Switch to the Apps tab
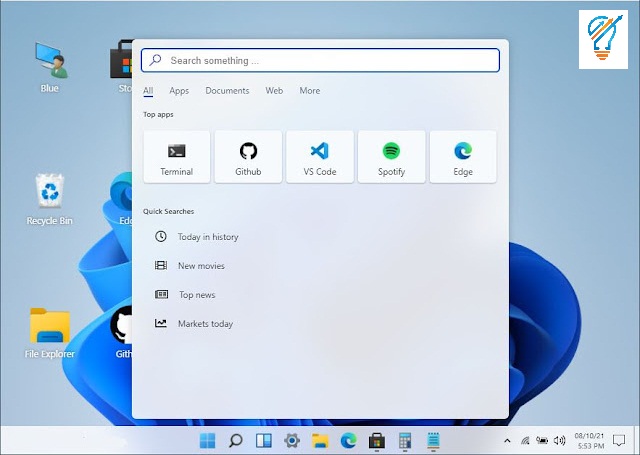The height and width of the screenshot is (455, 640). (179, 91)
